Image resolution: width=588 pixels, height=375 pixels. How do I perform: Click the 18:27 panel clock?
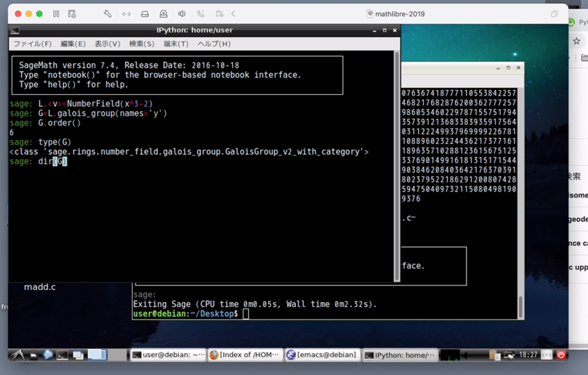click(528, 355)
